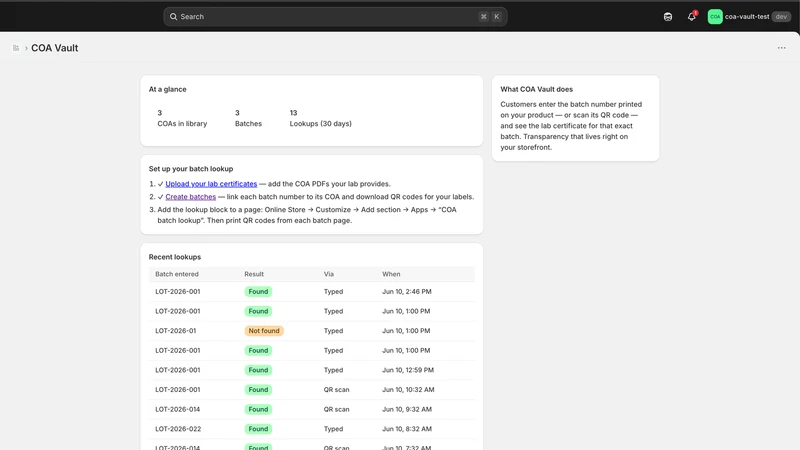Click the green COA store avatar
This screenshot has width=800, height=450.
coord(715,17)
